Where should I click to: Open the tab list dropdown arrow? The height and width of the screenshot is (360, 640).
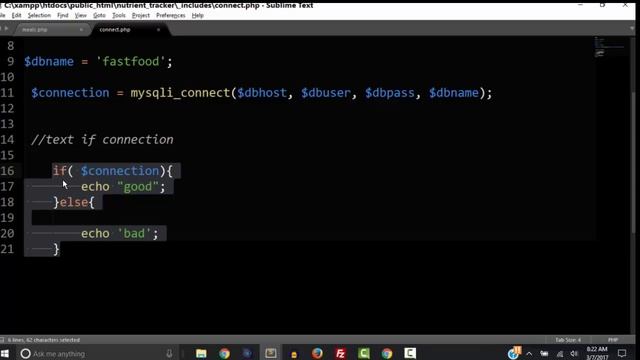(x=632, y=29)
